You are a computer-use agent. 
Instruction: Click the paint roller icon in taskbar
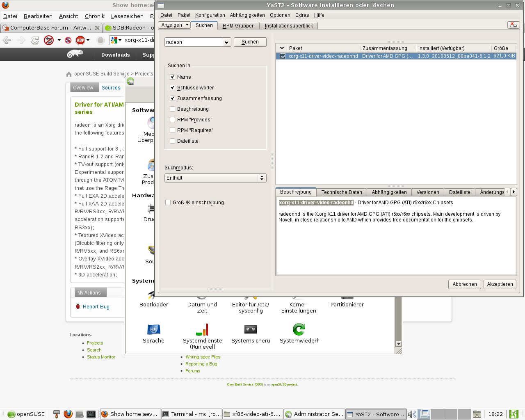coord(57,414)
